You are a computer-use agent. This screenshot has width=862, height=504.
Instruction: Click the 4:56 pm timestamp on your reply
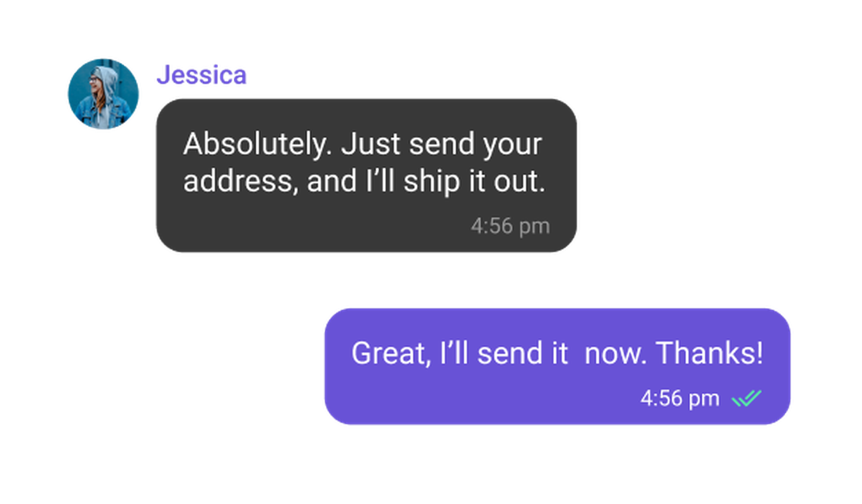click(679, 398)
